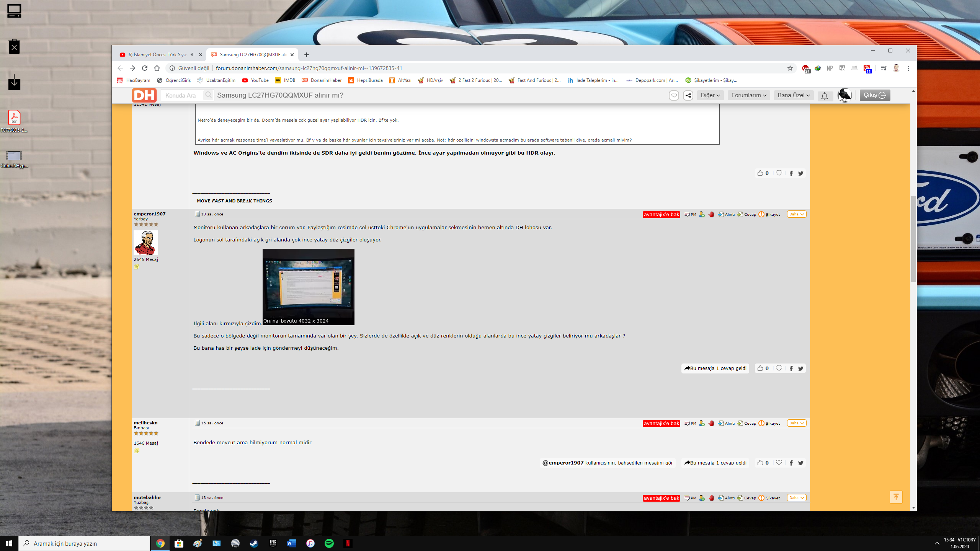
Task: Switch to İslamiyet Öncesi Türk YouTube tab
Action: 157,55
